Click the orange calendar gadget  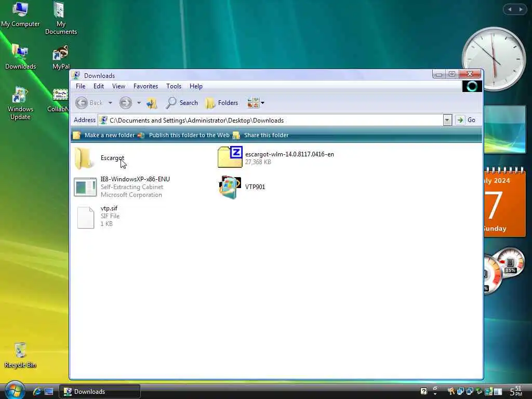[505, 202]
